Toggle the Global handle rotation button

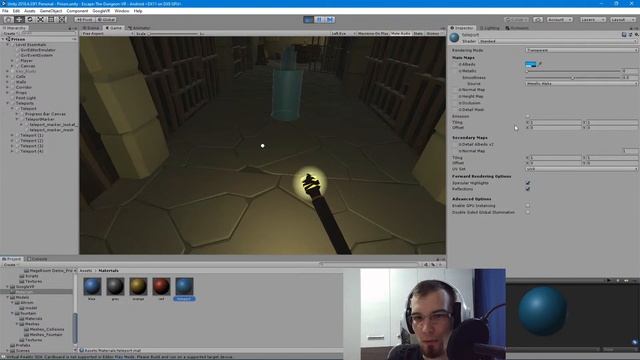tap(106, 20)
